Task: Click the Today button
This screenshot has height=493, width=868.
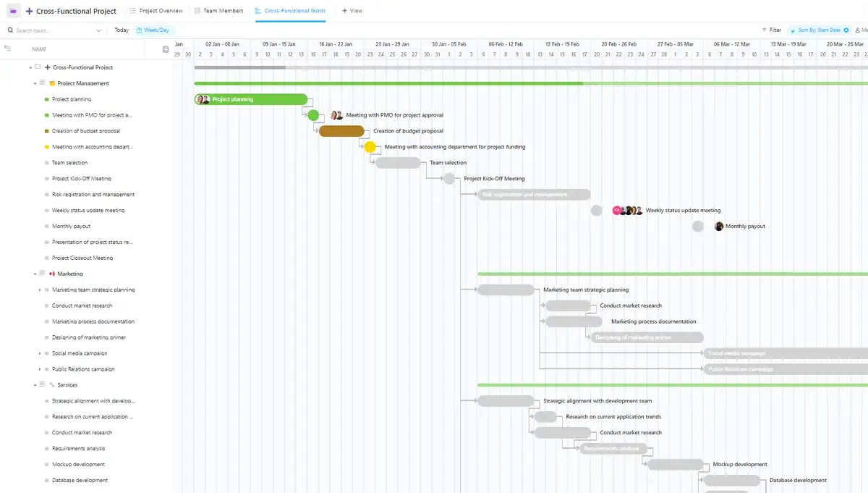Action: [x=122, y=30]
